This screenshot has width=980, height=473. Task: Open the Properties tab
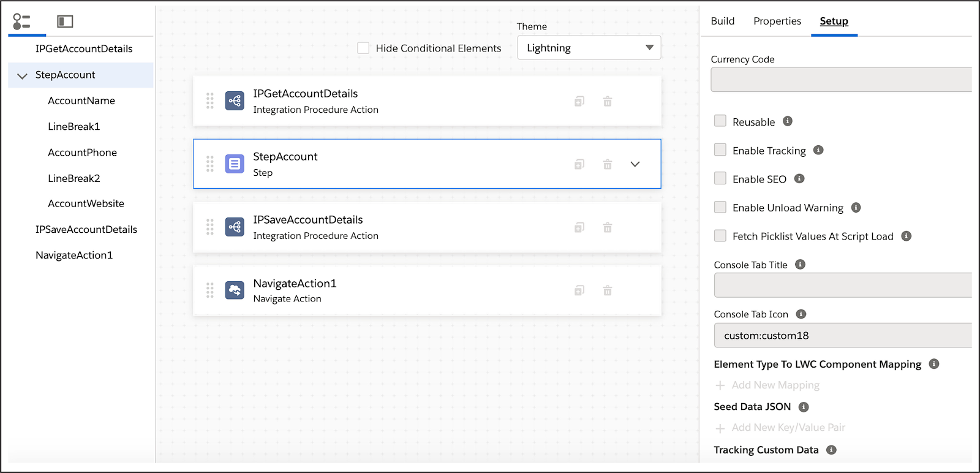(777, 21)
